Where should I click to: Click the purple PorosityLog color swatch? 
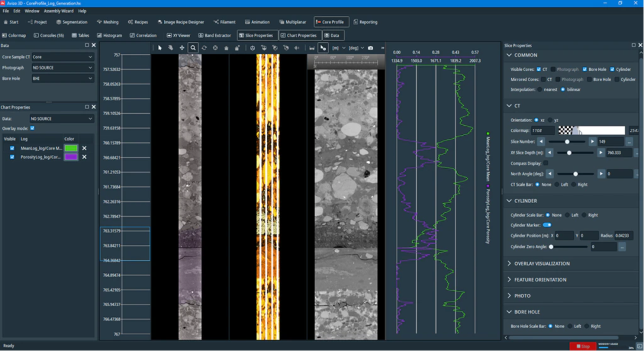pos(71,157)
